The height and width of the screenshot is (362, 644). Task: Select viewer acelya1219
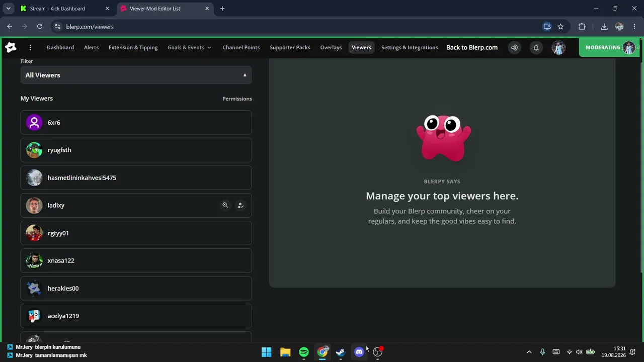click(136, 316)
